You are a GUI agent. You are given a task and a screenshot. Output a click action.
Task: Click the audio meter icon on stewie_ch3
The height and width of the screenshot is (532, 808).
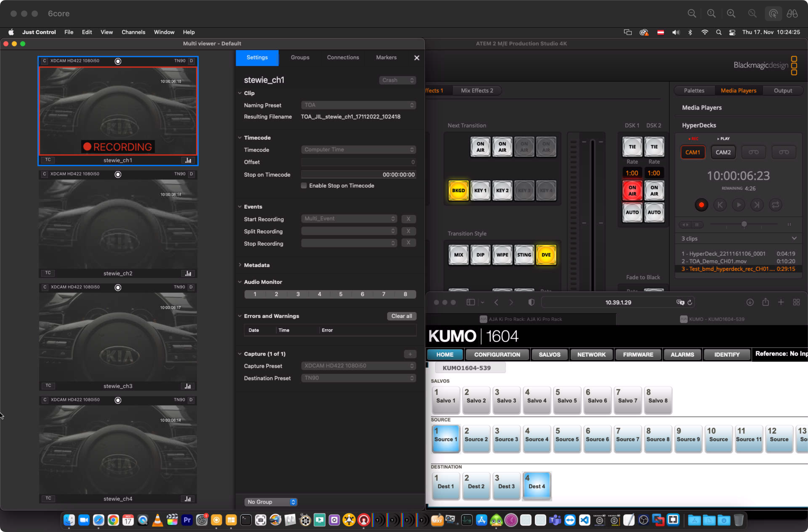point(188,386)
